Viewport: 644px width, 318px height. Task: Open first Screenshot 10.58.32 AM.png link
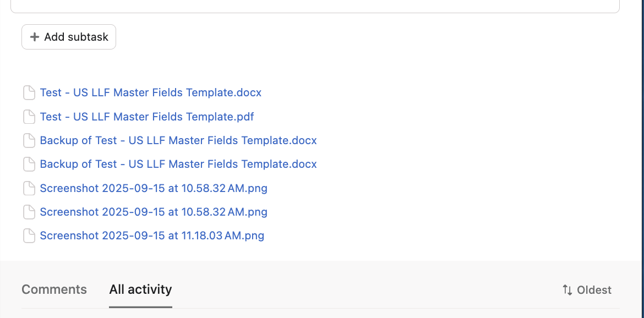pos(154,188)
